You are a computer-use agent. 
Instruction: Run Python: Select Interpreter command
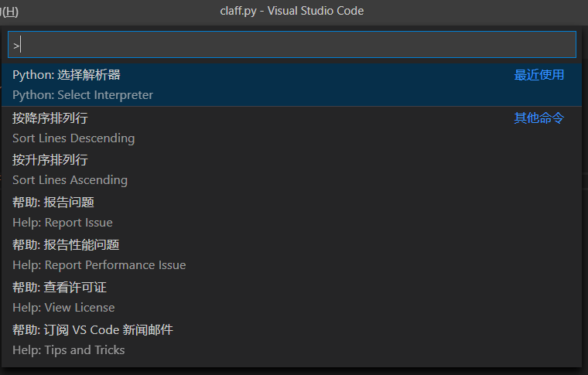coord(292,85)
